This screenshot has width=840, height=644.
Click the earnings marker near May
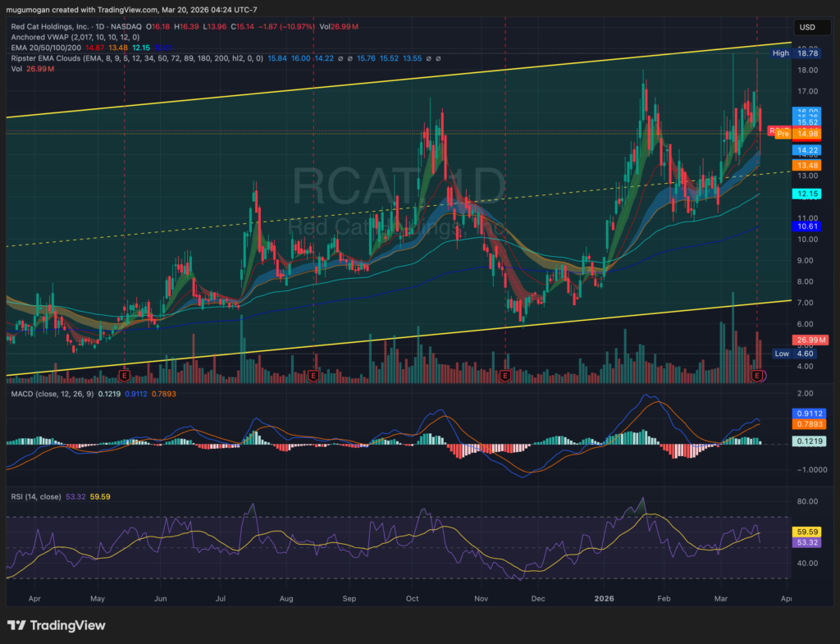pos(125,375)
